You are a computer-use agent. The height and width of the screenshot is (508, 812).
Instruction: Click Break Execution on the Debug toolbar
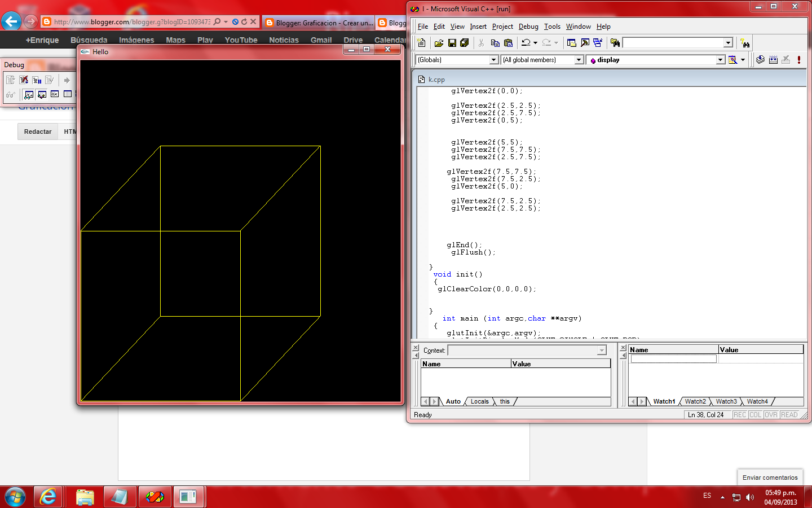pyautogui.click(x=37, y=80)
